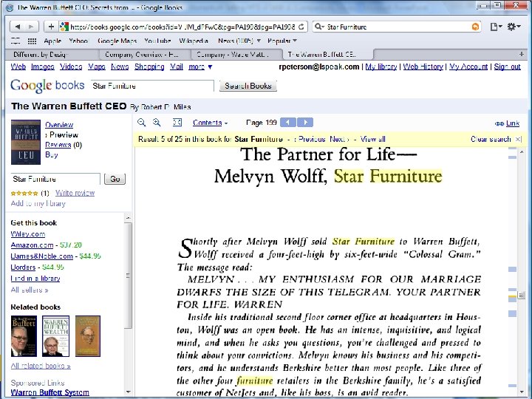532x399 pixels.
Task: Switch to the Company - Wade Matt tab
Action: tap(237, 54)
